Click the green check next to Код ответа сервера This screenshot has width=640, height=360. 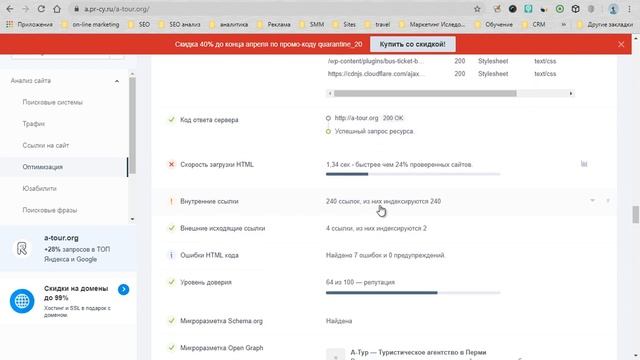(x=171, y=120)
